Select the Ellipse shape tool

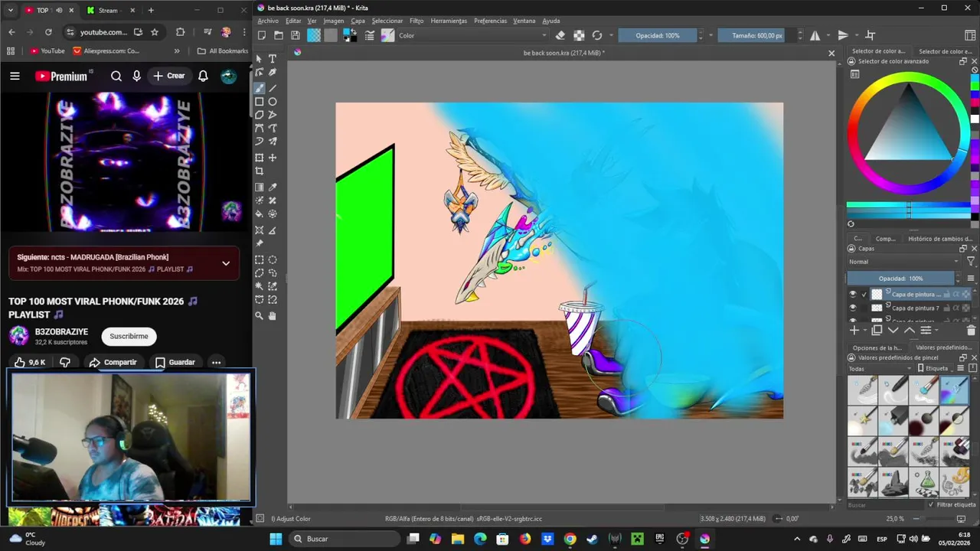pyautogui.click(x=273, y=102)
